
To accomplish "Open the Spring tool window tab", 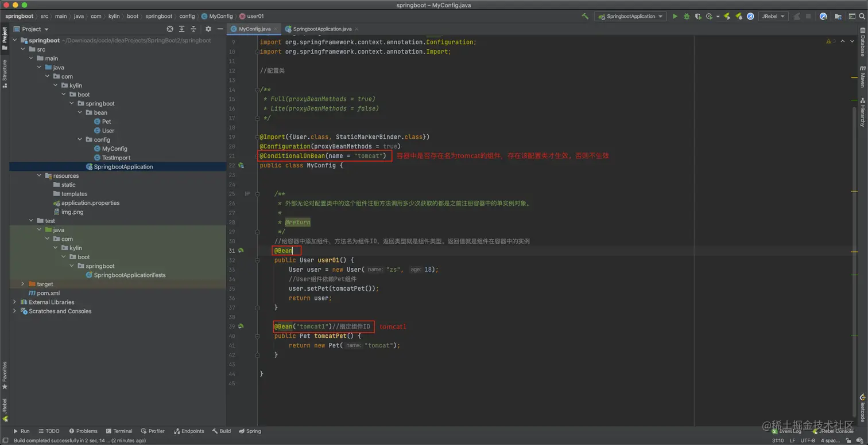I will point(250,431).
